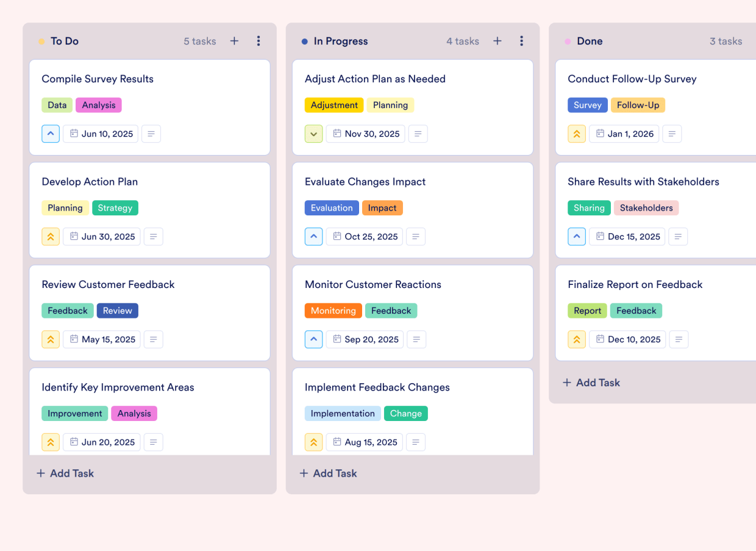Click the plus icon on In Progress column
The width and height of the screenshot is (756, 551).
point(497,41)
